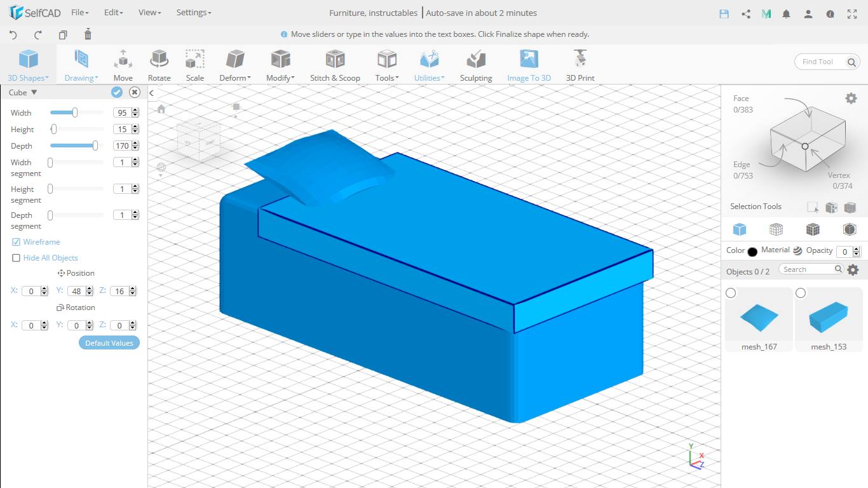Select the Scale tool
This screenshot has height=488, width=868.
point(195,66)
